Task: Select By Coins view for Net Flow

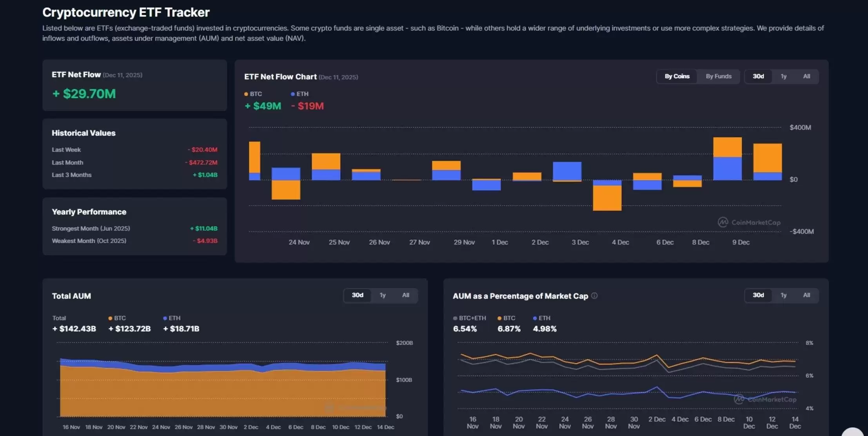Action: 677,76
